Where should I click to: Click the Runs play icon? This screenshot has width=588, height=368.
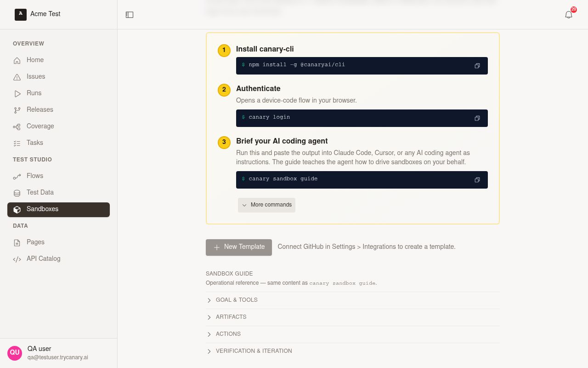tap(17, 93)
